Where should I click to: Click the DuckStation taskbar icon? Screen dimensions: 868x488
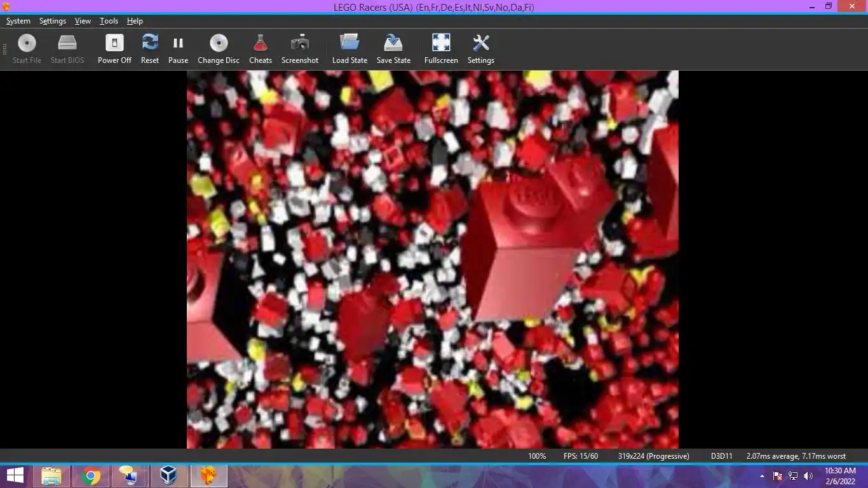(x=208, y=476)
